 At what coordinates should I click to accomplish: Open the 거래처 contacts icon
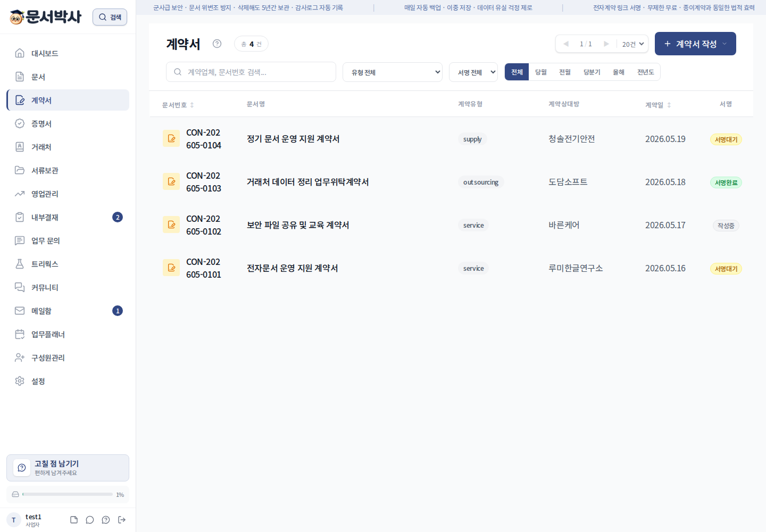tap(20, 147)
